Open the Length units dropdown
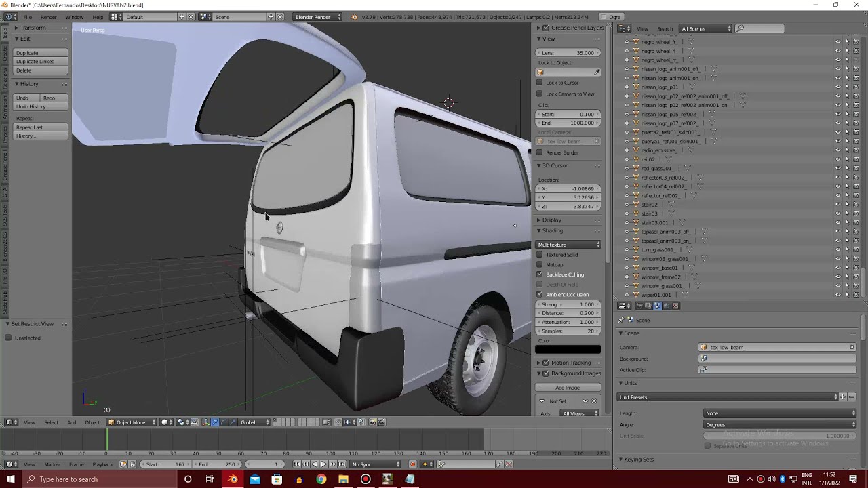Screen dimensions: 868x488 pos(780,413)
